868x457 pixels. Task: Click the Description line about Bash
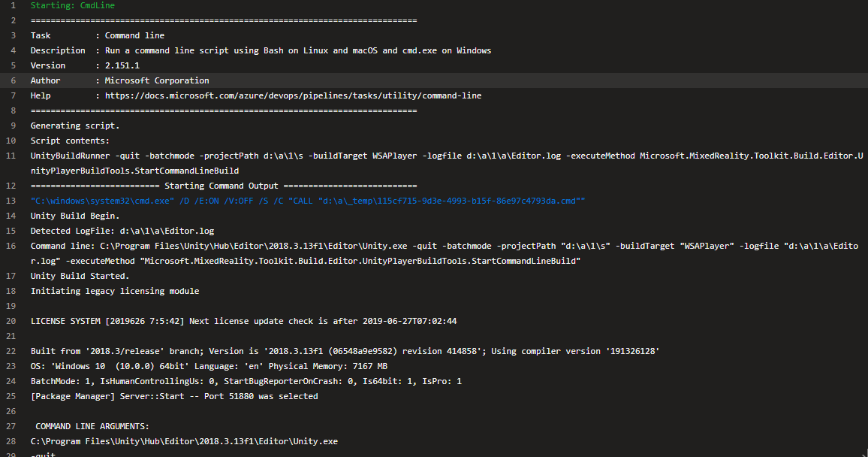[261, 50]
